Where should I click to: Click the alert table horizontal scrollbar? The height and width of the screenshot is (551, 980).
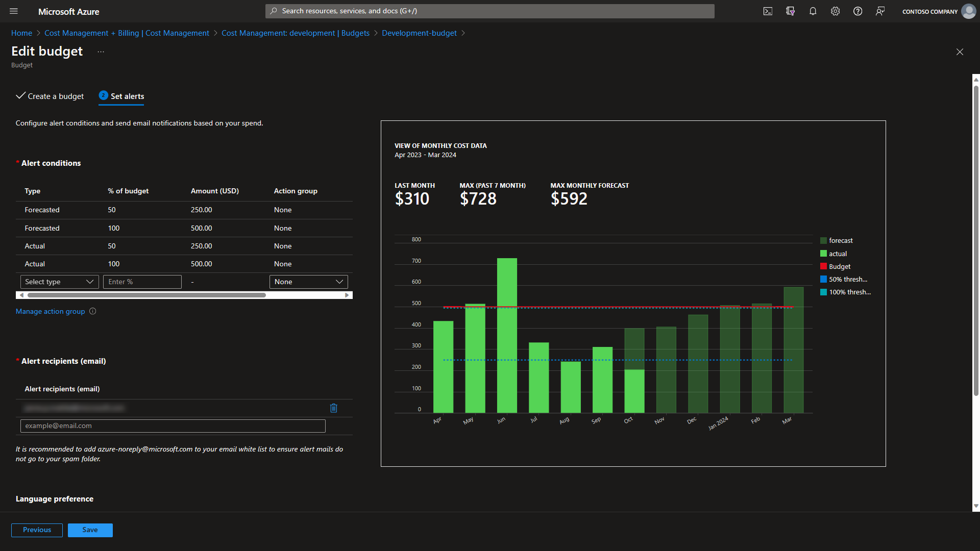click(x=146, y=295)
